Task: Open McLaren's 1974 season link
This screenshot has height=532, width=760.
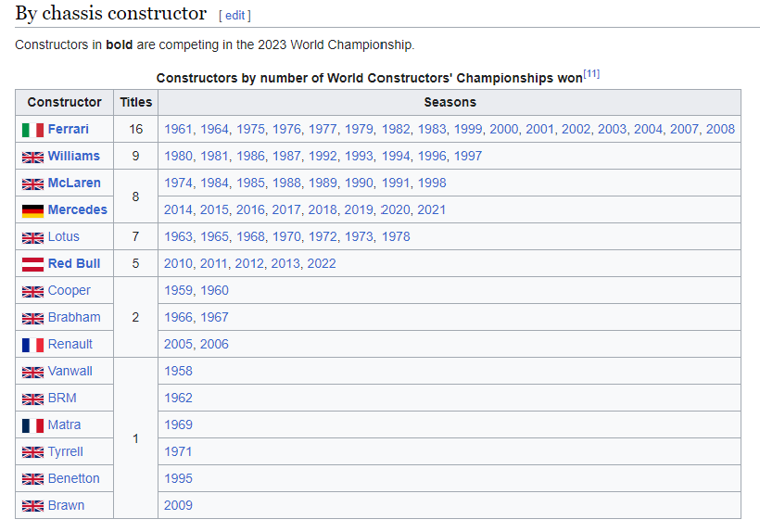Action: pos(178,184)
